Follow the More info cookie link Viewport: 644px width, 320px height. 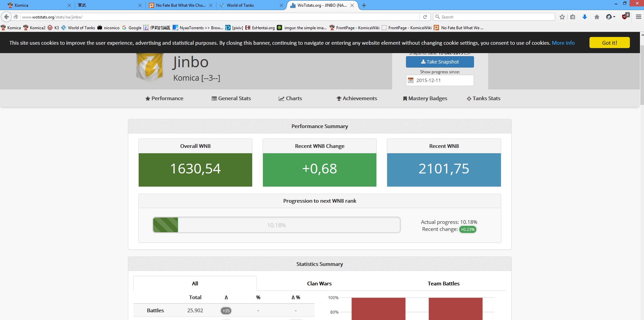[x=563, y=43]
